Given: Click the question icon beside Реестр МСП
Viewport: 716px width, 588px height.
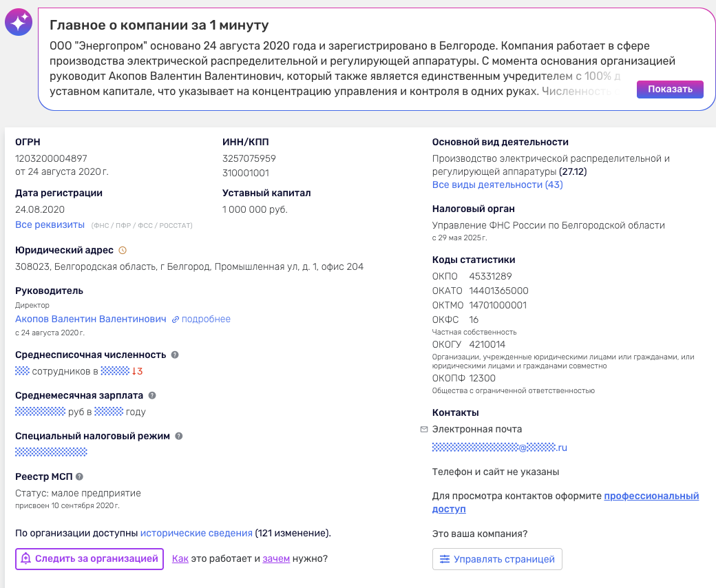Looking at the screenshot, I should click(79, 476).
